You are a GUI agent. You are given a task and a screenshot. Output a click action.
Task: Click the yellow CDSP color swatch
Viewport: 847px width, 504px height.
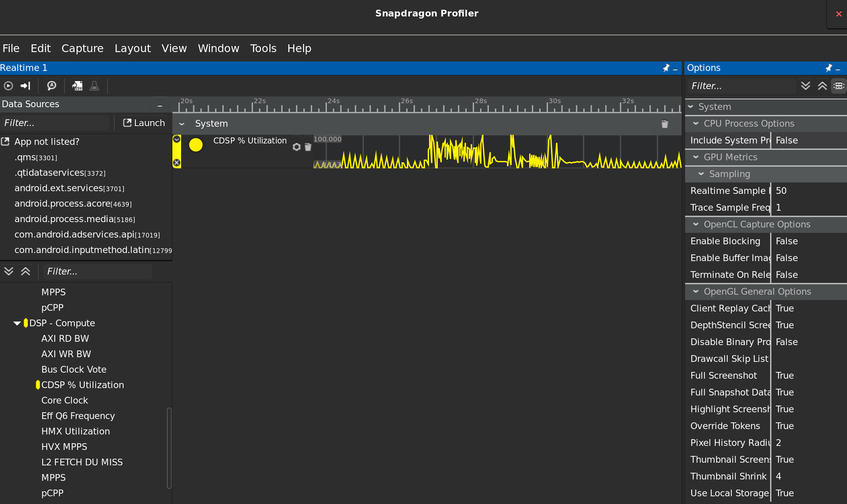(196, 145)
